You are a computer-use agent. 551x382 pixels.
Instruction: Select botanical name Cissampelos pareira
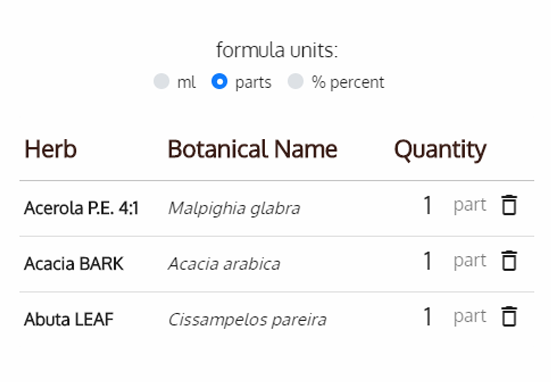pyautogui.click(x=247, y=320)
